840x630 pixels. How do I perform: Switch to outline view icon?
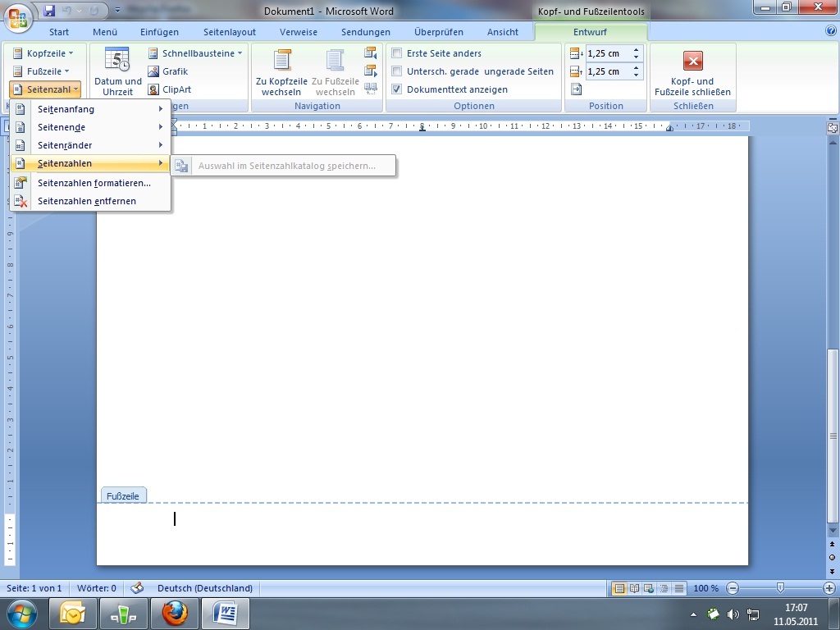pos(664,588)
